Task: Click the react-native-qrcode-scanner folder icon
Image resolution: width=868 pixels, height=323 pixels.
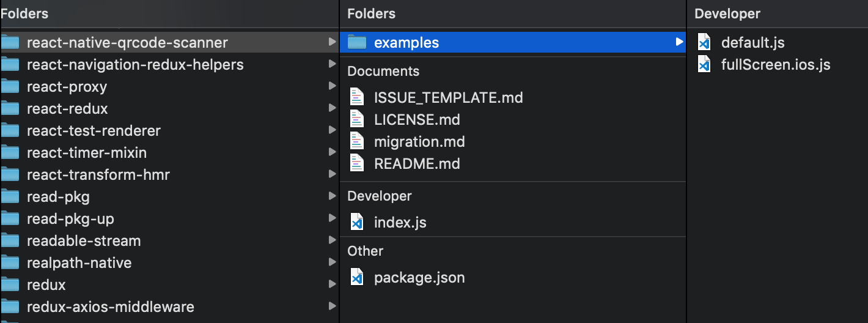Action: click(10, 42)
